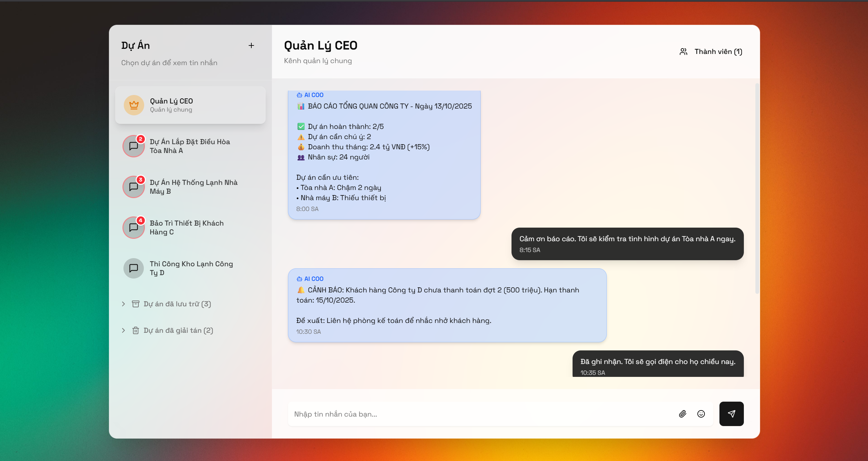
Task: Click the trash icon beside Dự án đã giải tán
Action: click(136, 330)
